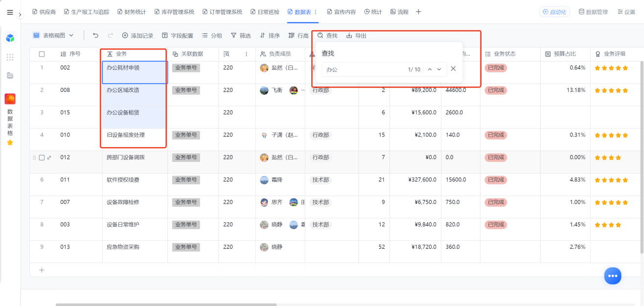This screenshot has width=644, height=306.
Task: Click the 关联数据 column header
Action: click(x=192, y=54)
